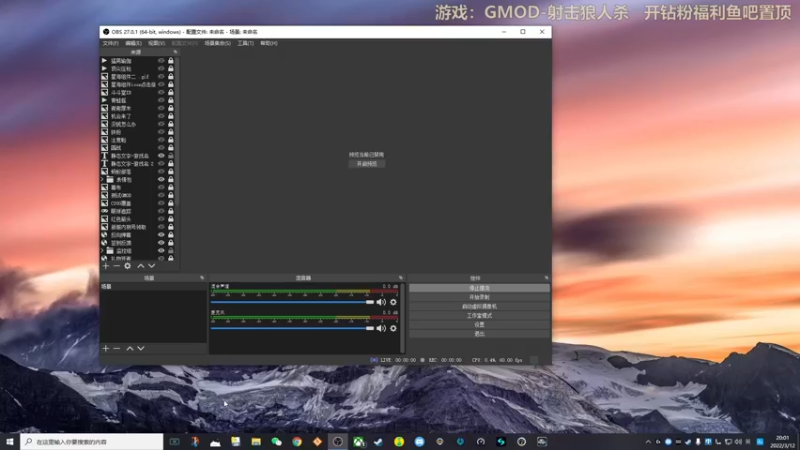The width and height of the screenshot is (800, 450).
Task: Remove selected source with the minus icon below the sources list
Action: point(116,266)
